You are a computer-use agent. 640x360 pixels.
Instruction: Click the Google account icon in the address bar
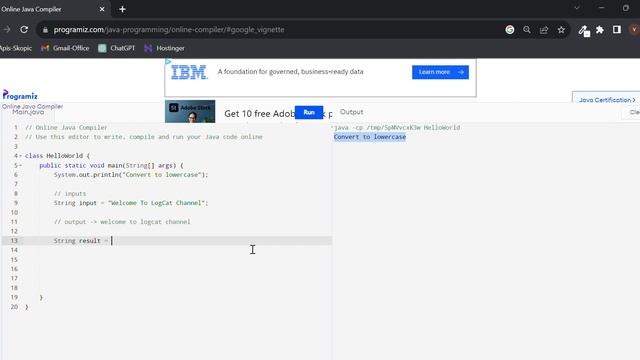tap(509, 29)
